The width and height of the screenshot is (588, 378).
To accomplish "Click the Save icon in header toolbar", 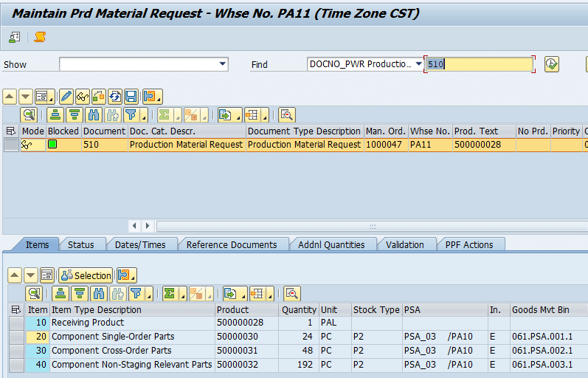I will point(131,97).
